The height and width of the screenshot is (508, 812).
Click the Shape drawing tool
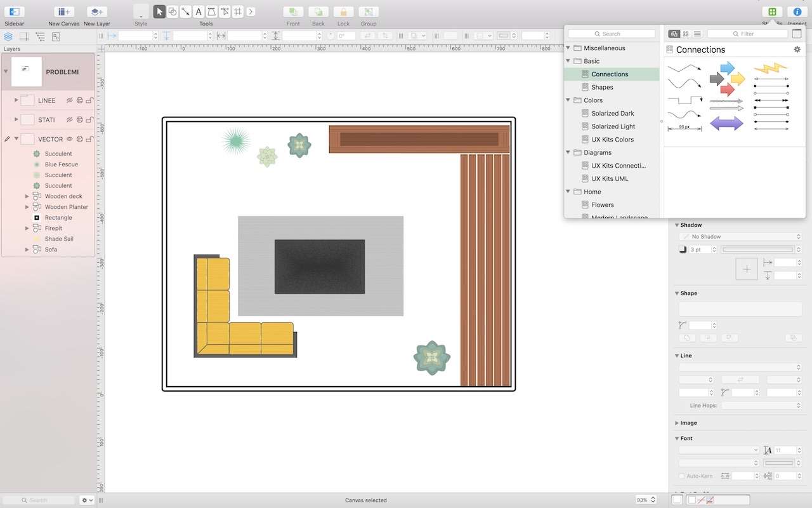coord(173,11)
